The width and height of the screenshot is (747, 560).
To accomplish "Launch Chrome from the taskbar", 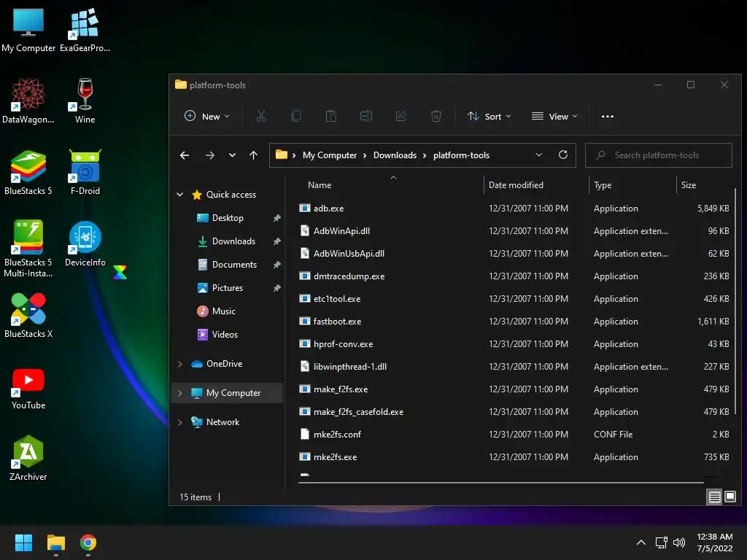I will pos(88,542).
